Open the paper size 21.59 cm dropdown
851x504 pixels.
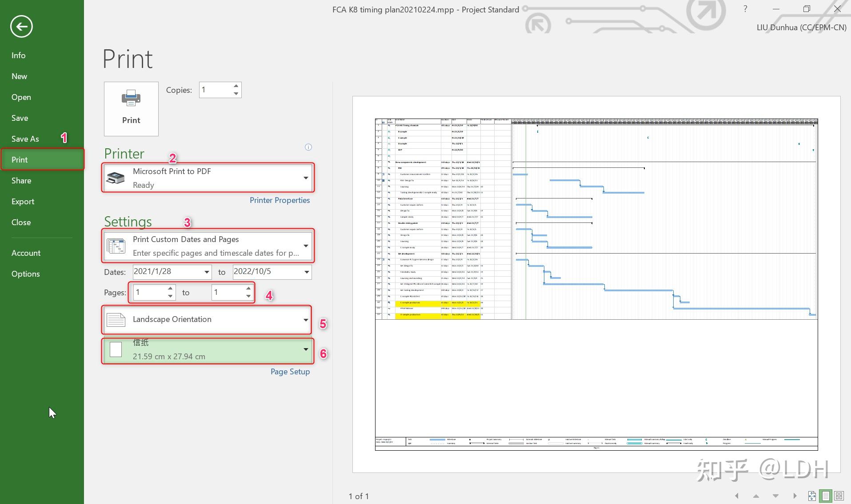[x=208, y=351]
